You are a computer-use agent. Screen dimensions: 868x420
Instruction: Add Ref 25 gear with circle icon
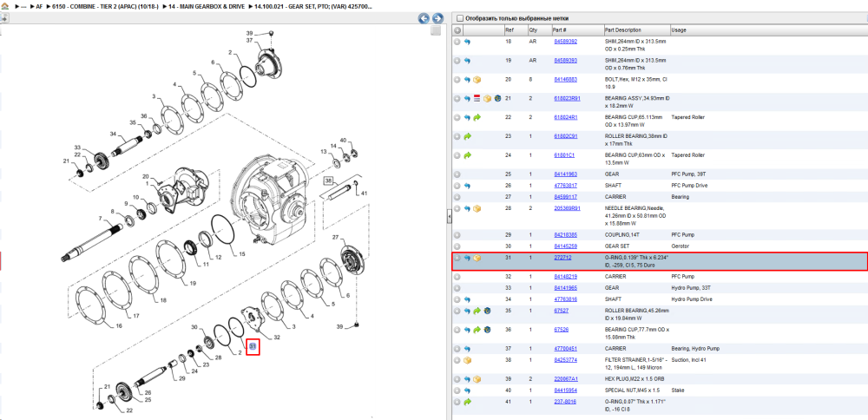(x=457, y=174)
